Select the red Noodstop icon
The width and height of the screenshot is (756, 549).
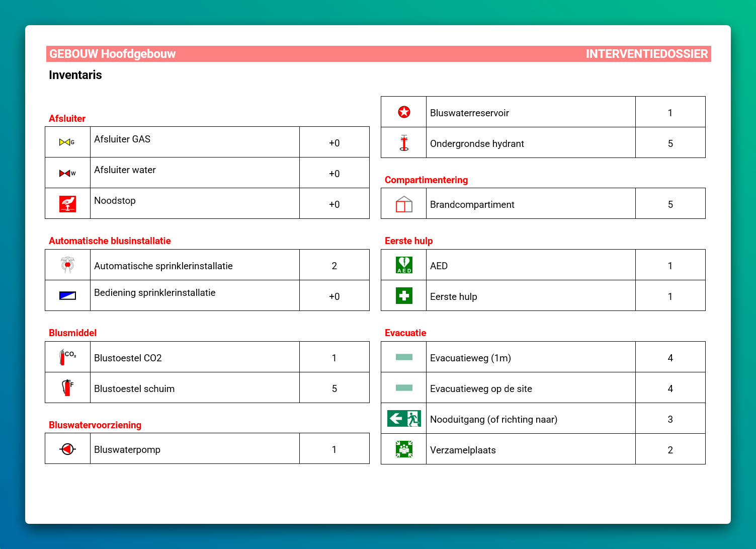pos(67,204)
